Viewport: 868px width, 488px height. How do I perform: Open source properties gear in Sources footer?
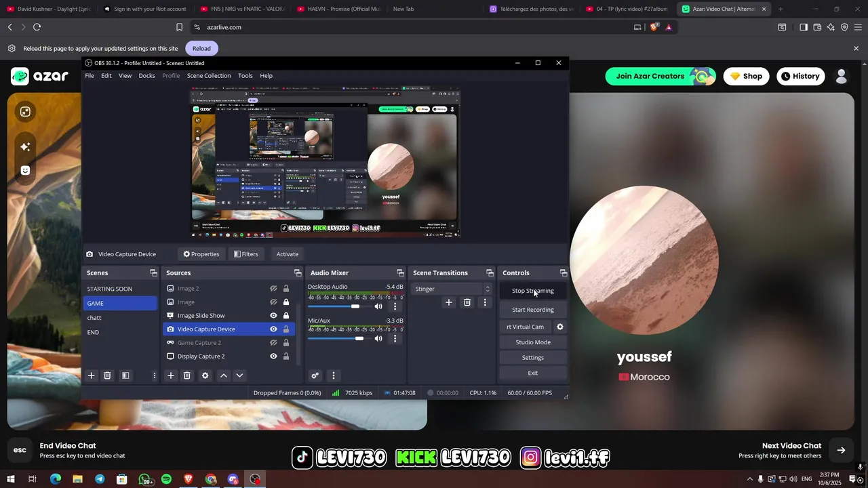(205, 375)
